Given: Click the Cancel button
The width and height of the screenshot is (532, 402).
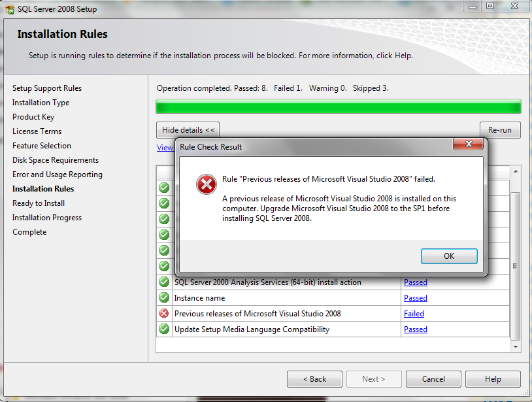Looking at the screenshot, I should tap(433, 379).
